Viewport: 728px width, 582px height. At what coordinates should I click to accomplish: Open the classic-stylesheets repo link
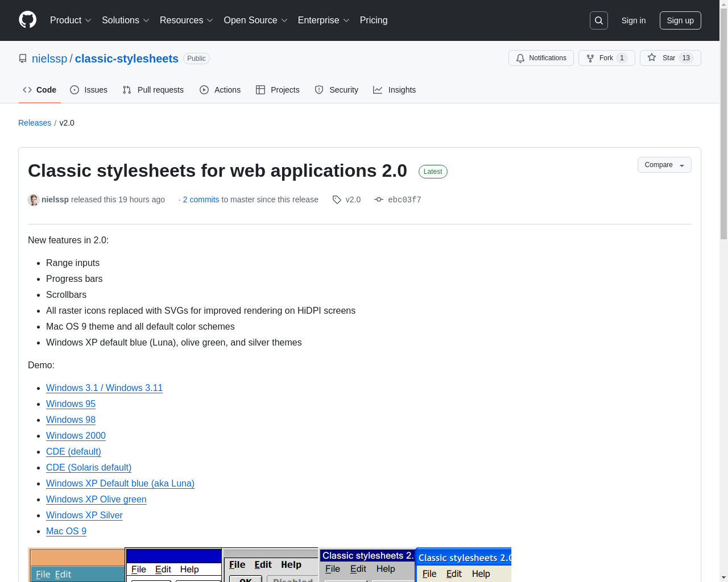click(127, 59)
